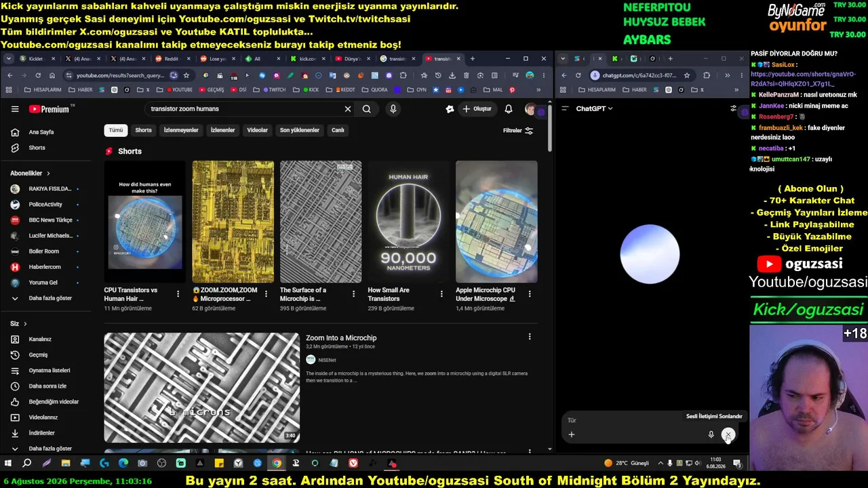Viewport: 868px width, 488px height.
Task: Expand the Siz section chevron
Action: pos(25,324)
